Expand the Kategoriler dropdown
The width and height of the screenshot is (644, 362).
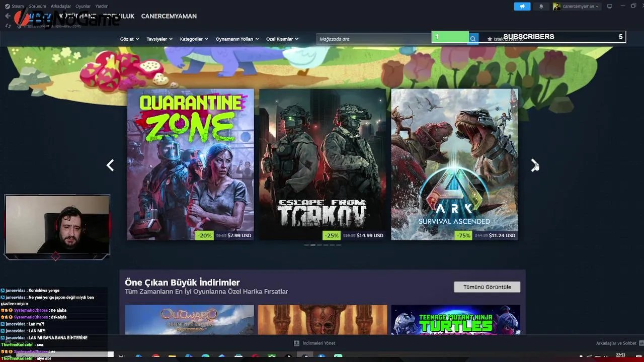(194, 39)
